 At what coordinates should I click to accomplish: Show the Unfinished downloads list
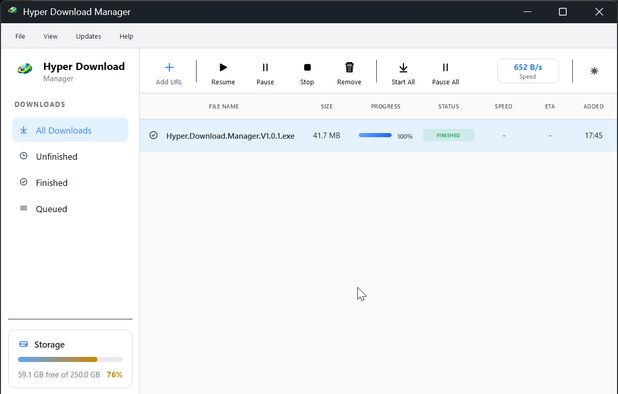[70, 156]
